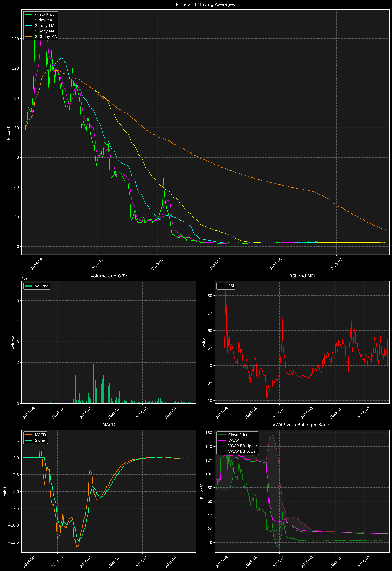The image size is (392, 571).
Task: Click the tallest volume bar
Action: [79, 344]
